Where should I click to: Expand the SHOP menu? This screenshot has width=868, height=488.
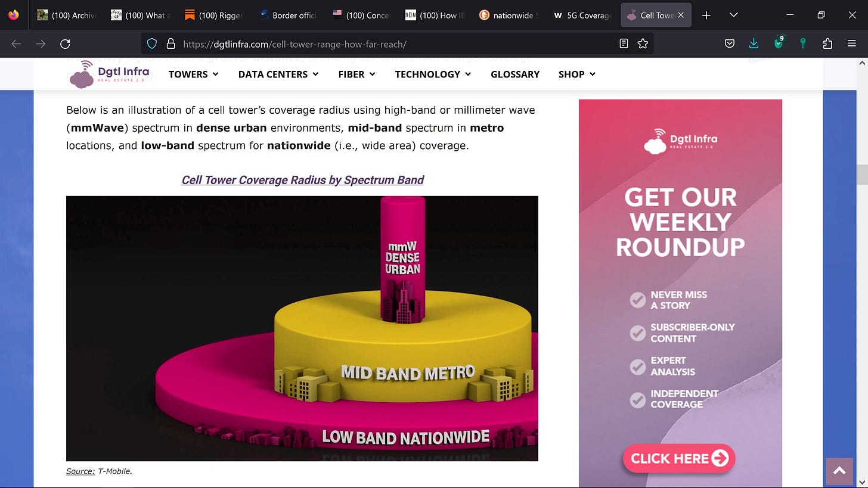577,74
